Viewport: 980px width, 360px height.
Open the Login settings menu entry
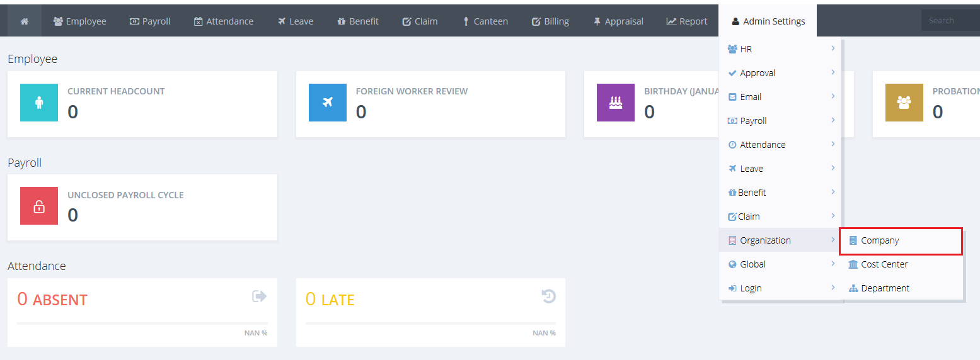[781, 288]
